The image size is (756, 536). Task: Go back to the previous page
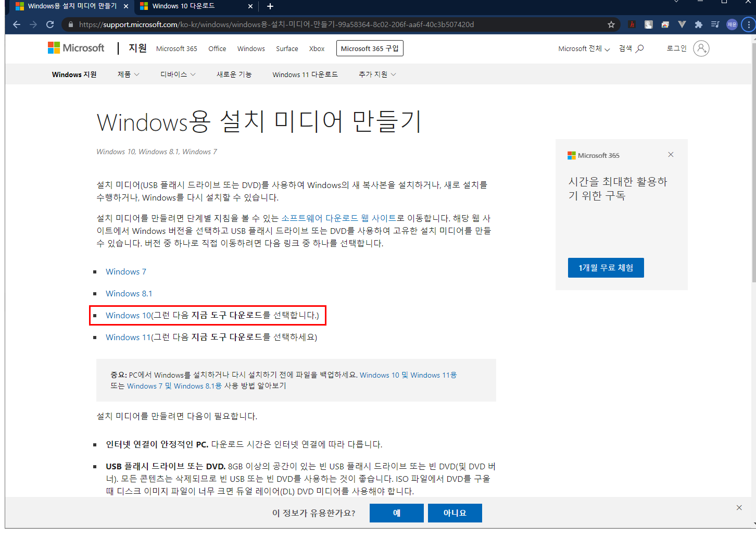click(17, 24)
